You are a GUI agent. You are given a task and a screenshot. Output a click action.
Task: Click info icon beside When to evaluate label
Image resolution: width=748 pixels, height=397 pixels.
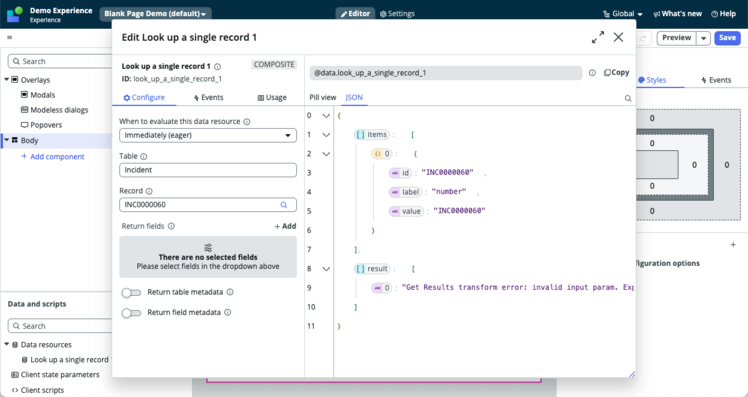[x=247, y=122]
